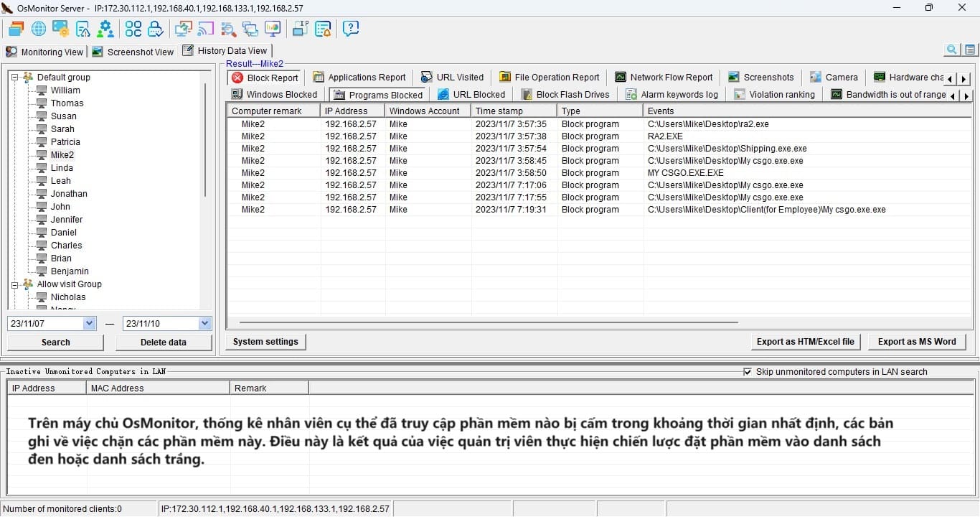Open System settings
980x517 pixels.
click(265, 342)
